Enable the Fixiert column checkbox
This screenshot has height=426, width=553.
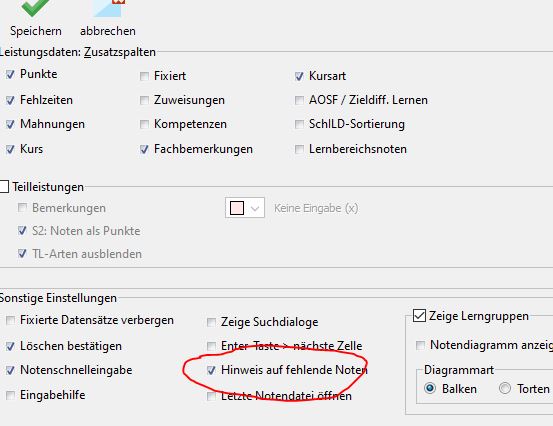144,76
